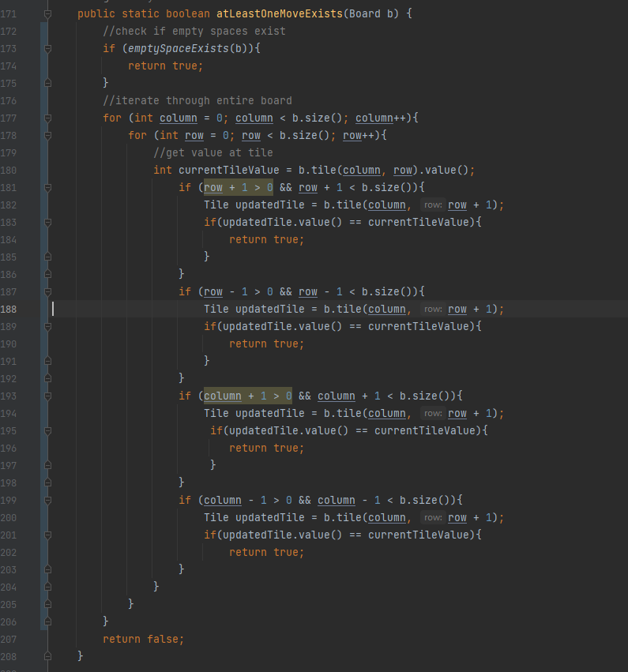Click the 'row:' inlay hint on line 200
This screenshot has width=628, height=672.
431,518
